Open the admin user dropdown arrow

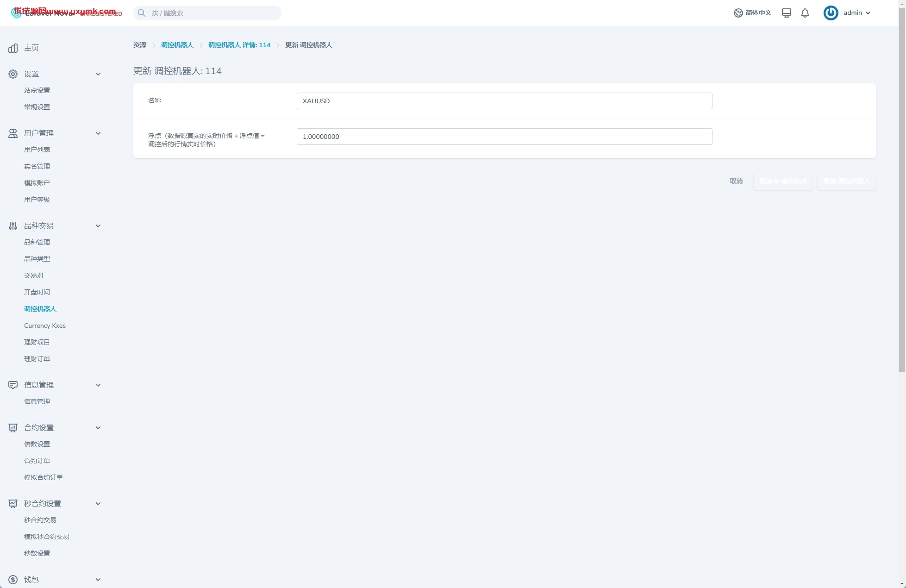click(x=868, y=13)
